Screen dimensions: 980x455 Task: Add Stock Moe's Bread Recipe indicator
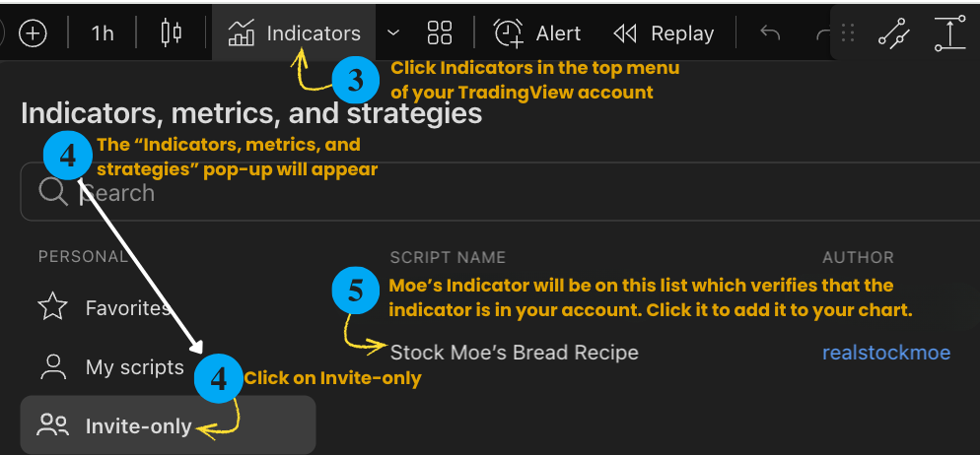point(514,353)
